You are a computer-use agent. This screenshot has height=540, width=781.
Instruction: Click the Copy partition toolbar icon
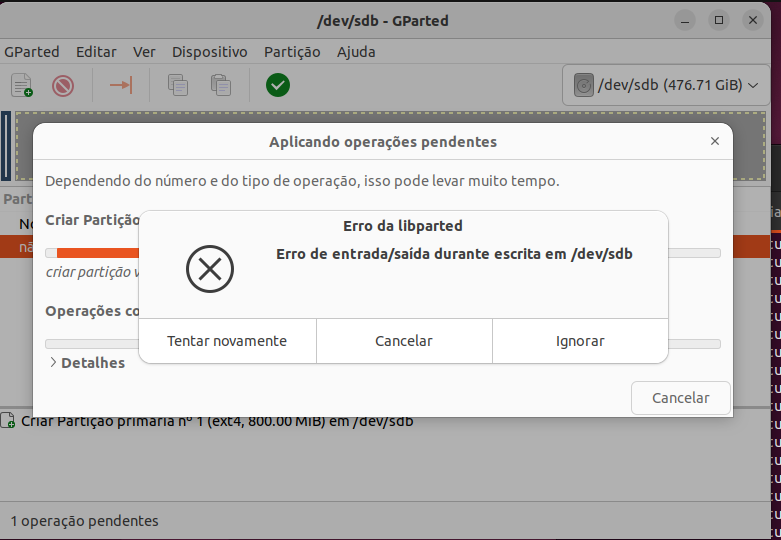pos(178,85)
